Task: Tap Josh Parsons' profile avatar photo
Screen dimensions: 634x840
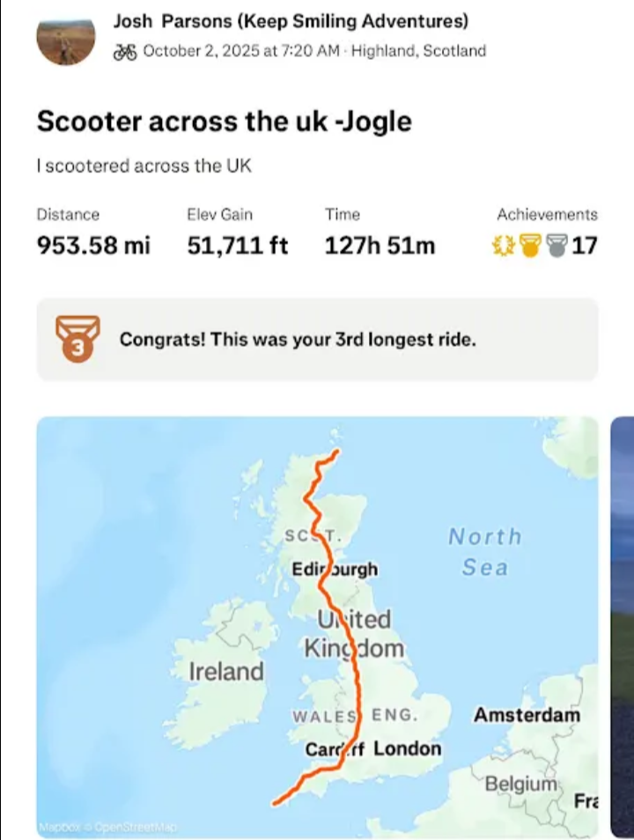Action: tap(65, 41)
